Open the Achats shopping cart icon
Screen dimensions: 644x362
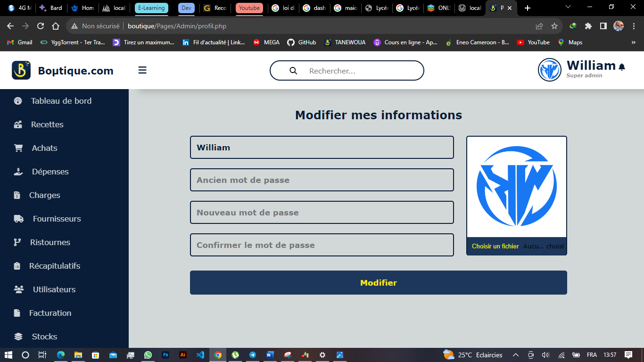[18, 148]
